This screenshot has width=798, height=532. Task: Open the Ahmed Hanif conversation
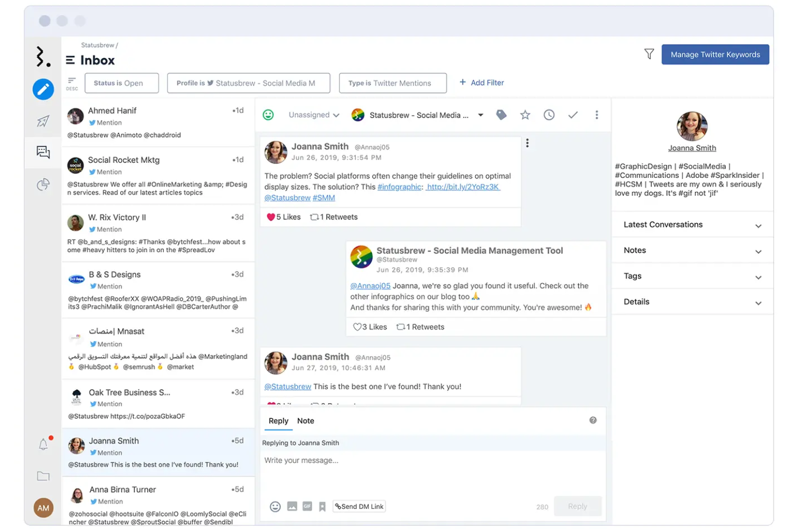point(158,122)
